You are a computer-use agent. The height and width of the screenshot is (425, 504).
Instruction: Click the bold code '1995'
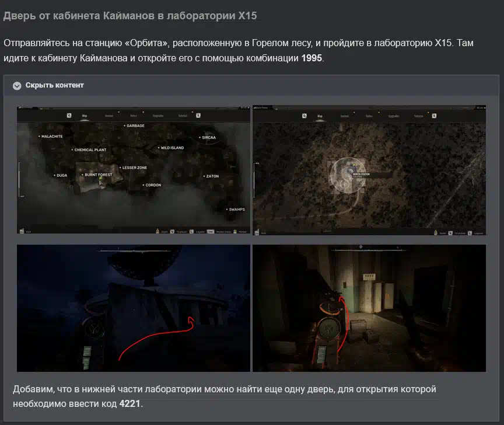tap(311, 58)
